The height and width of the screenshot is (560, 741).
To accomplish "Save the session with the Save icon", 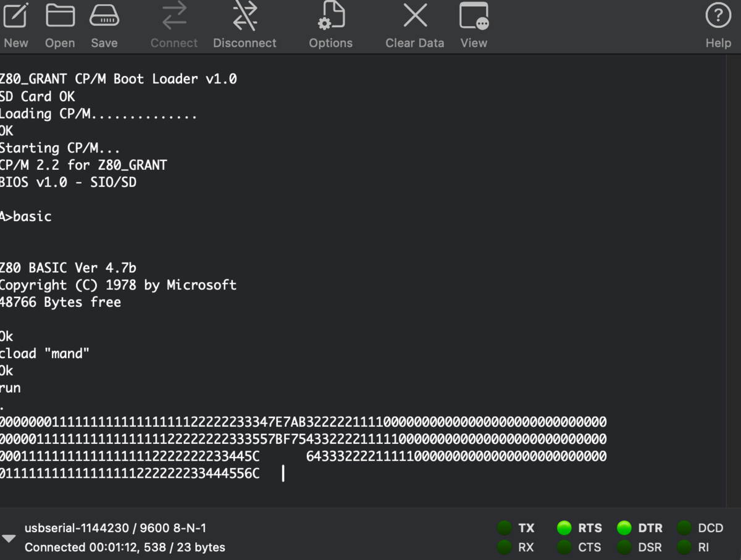I will pyautogui.click(x=104, y=16).
